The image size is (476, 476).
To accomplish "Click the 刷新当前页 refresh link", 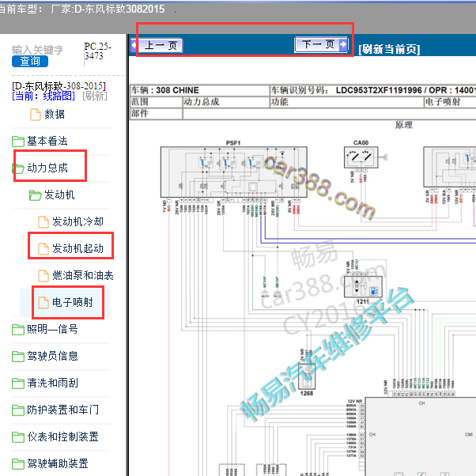I will 389,49.
